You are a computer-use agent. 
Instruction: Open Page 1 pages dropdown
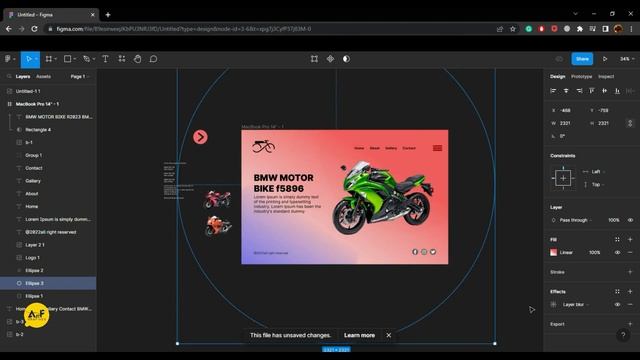[x=80, y=76]
